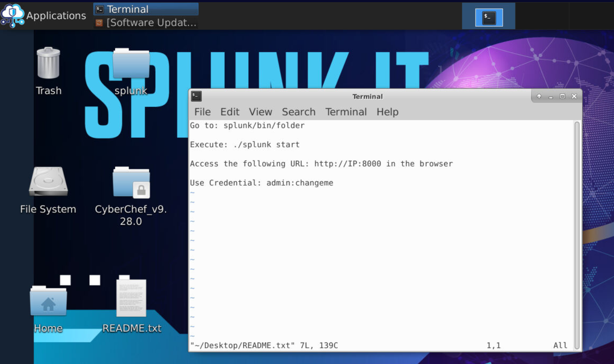Open the Help menu in Terminal
This screenshot has height=364, width=614.
tap(388, 112)
